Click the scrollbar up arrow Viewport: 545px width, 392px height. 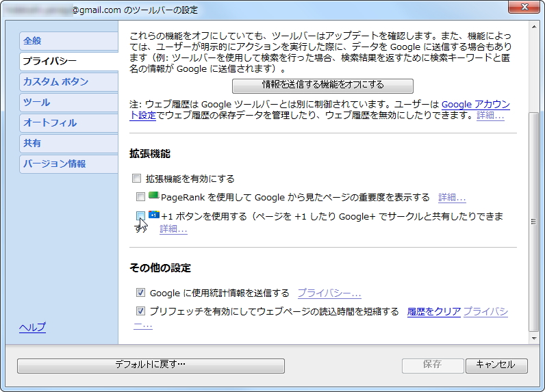(x=534, y=27)
